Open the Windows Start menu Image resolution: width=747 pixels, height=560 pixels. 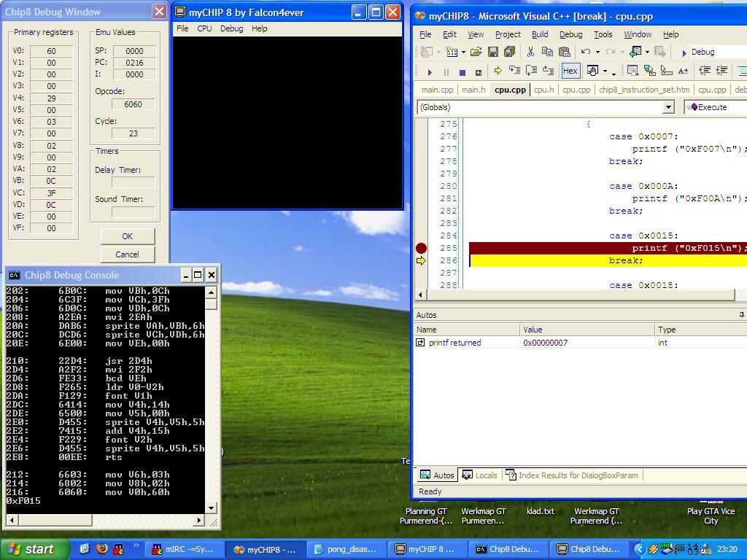tap(34, 549)
